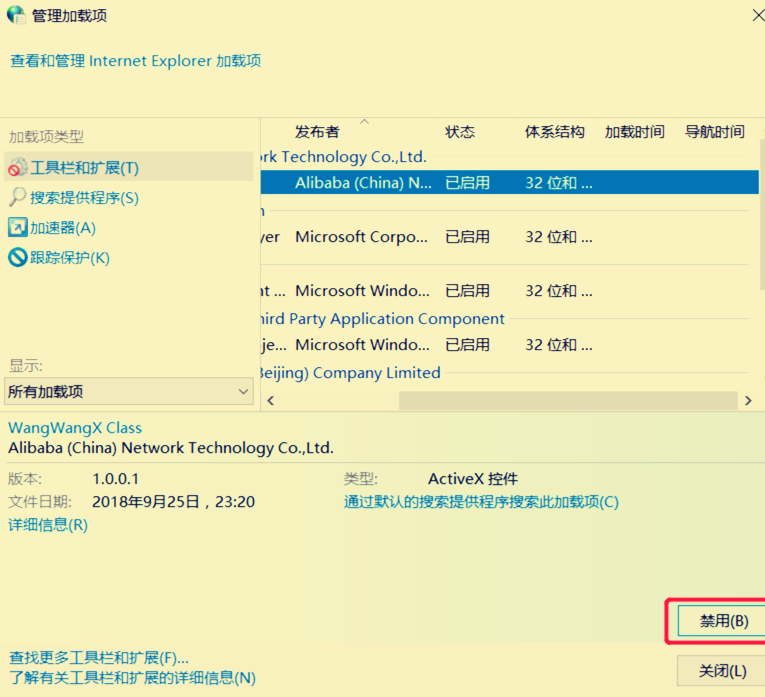The width and height of the screenshot is (765, 697).
Task: Click the 1.0.0.1 version value
Action: click(x=116, y=479)
